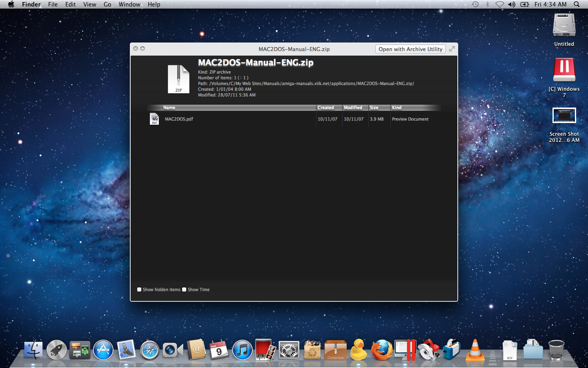Click the Kind column header
Screen dimensions: 588x368
click(416, 108)
